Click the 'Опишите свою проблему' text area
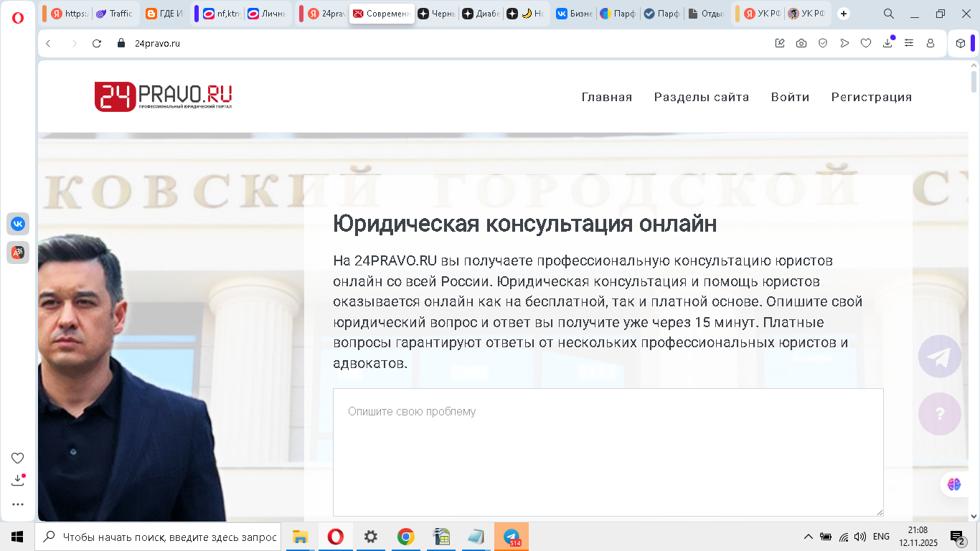The image size is (980, 551). pyautogui.click(x=608, y=452)
